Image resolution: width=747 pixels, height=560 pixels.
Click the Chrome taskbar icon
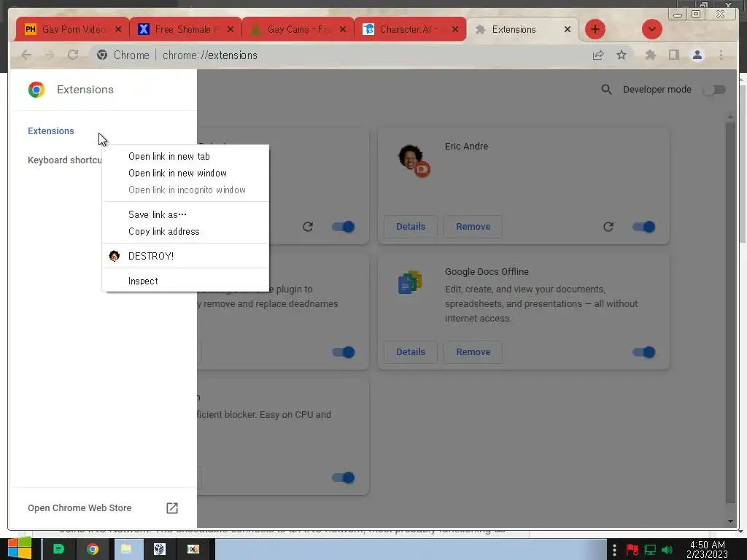[x=93, y=549]
